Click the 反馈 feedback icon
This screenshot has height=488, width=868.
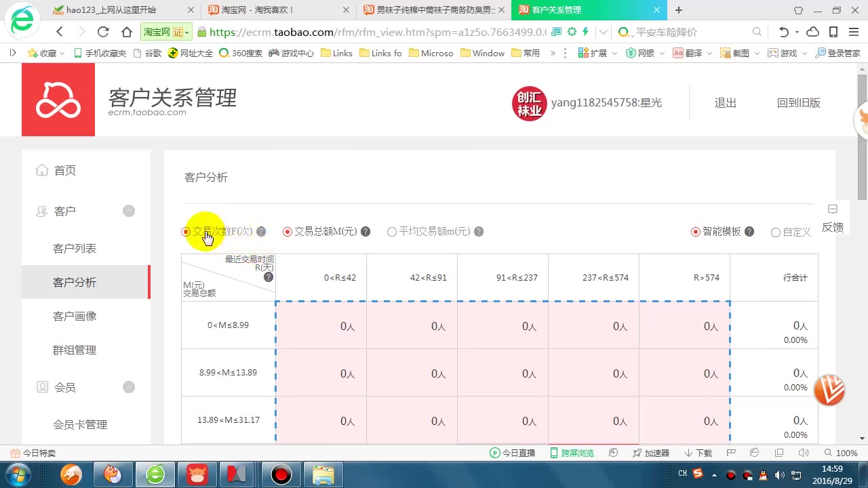(833, 209)
